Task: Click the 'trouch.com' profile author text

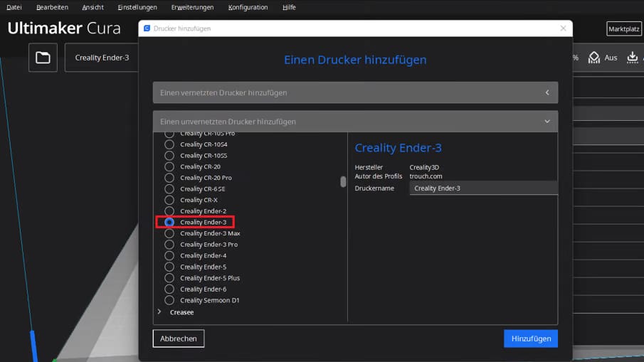Action: (426, 176)
